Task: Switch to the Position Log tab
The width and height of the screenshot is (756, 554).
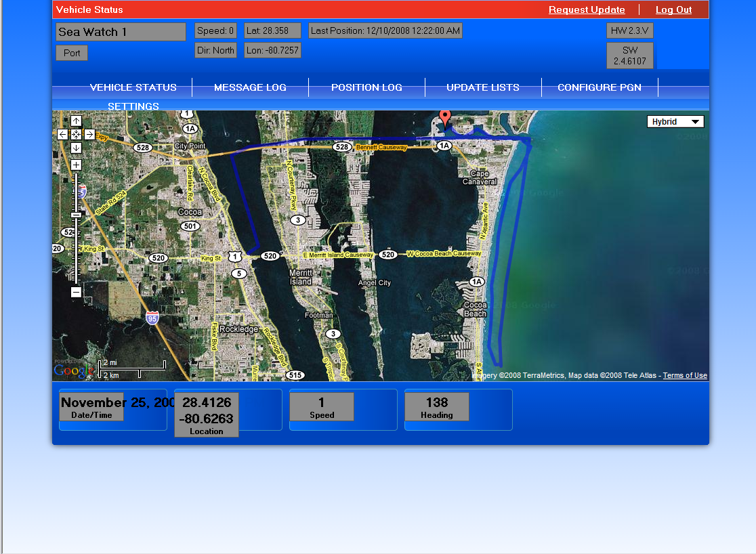Action: click(366, 87)
